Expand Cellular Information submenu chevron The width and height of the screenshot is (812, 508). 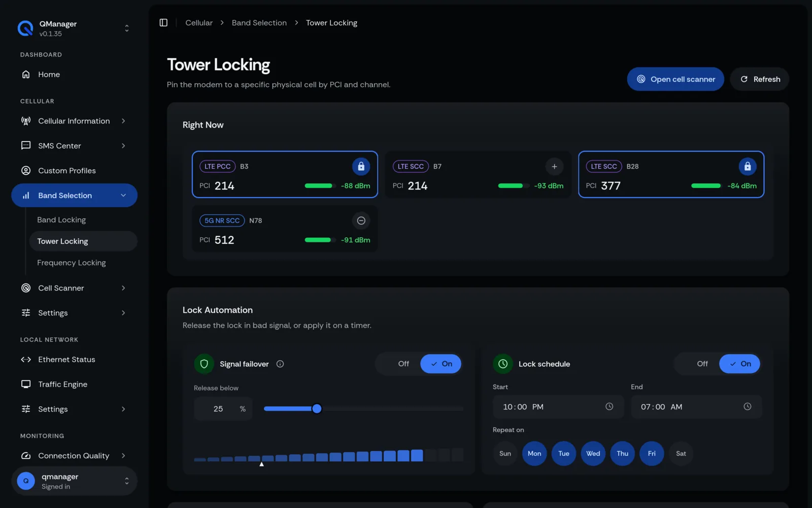click(123, 121)
